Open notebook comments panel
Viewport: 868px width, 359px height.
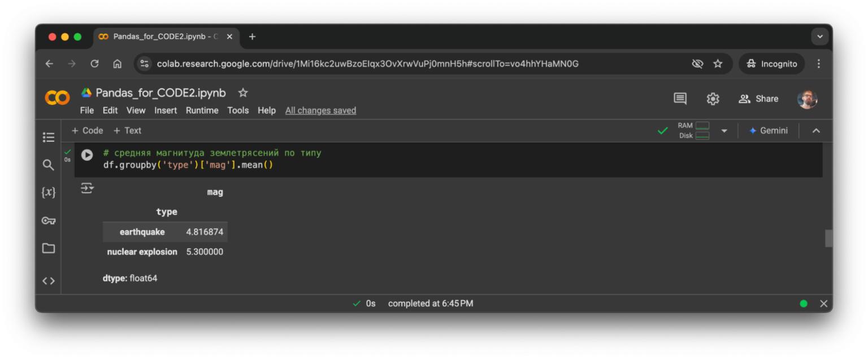click(680, 99)
